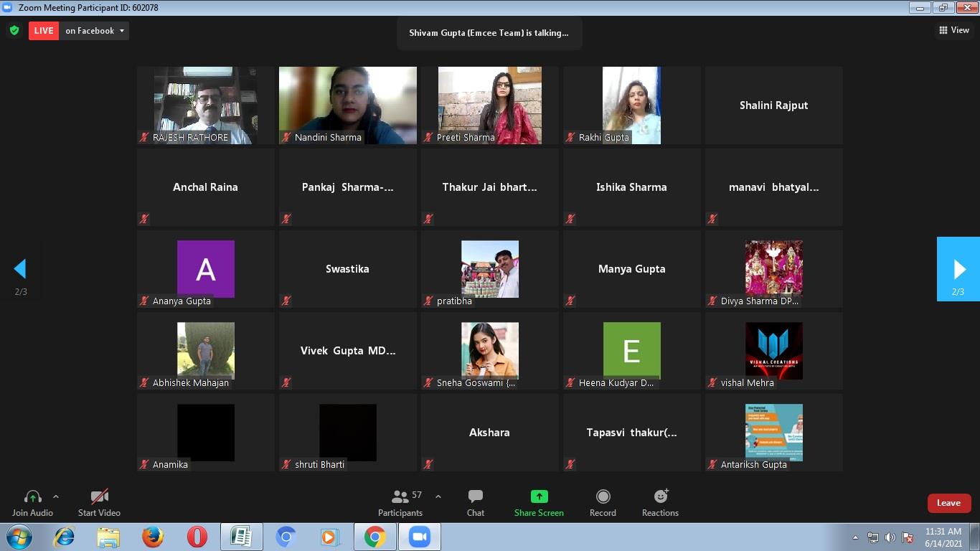Image resolution: width=980 pixels, height=551 pixels.
Task: Start recording with the Record button
Action: [603, 503]
